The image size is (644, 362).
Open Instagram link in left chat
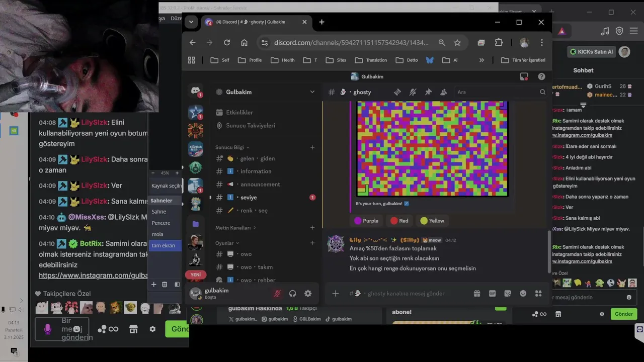[x=94, y=276]
